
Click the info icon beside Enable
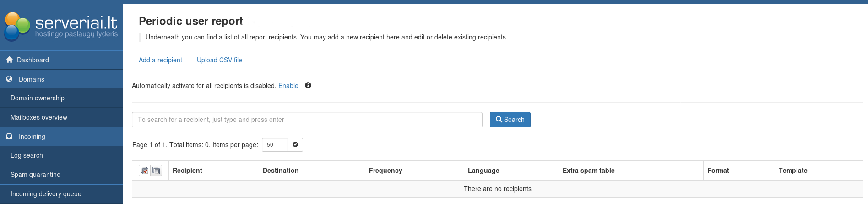308,85
